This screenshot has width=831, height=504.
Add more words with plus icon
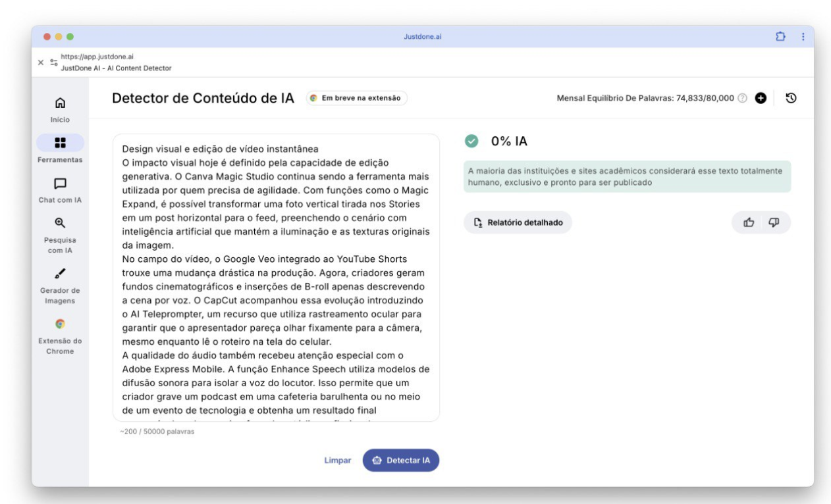click(761, 98)
